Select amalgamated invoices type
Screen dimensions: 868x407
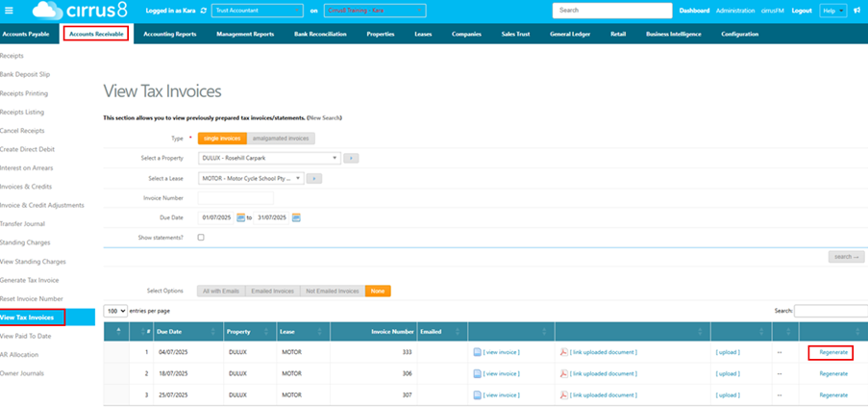pyautogui.click(x=282, y=139)
